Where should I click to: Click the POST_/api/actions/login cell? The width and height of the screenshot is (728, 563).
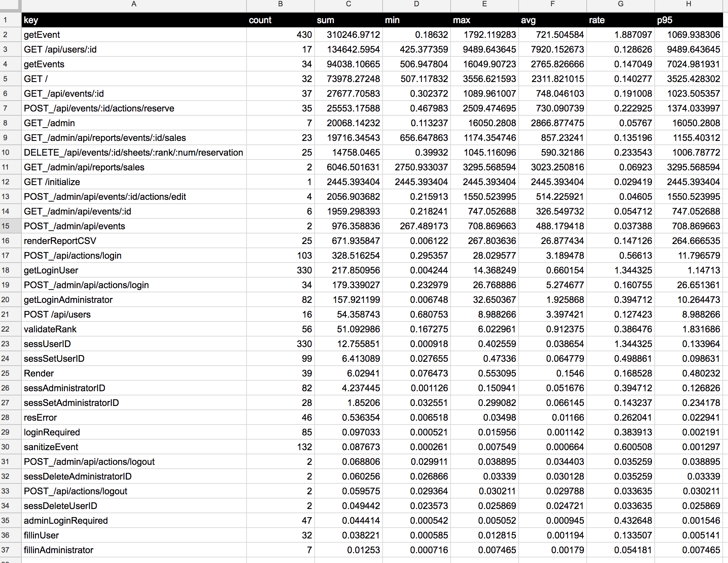134,256
